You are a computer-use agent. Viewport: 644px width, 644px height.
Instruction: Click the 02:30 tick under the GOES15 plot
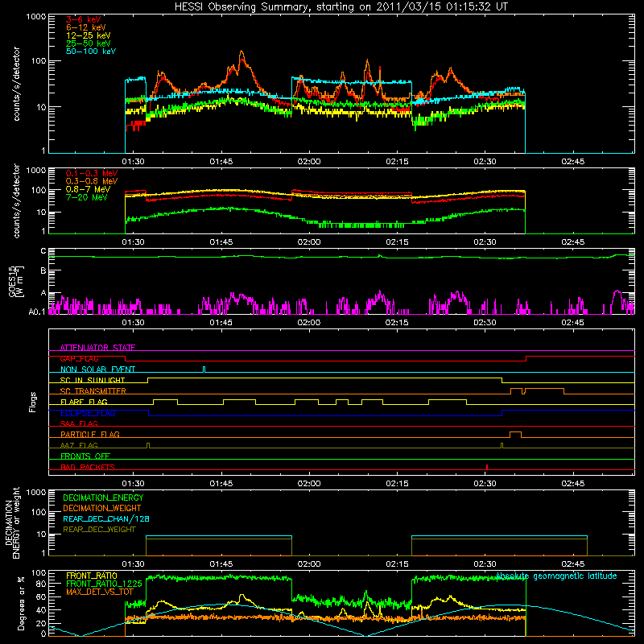pyautogui.click(x=485, y=323)
